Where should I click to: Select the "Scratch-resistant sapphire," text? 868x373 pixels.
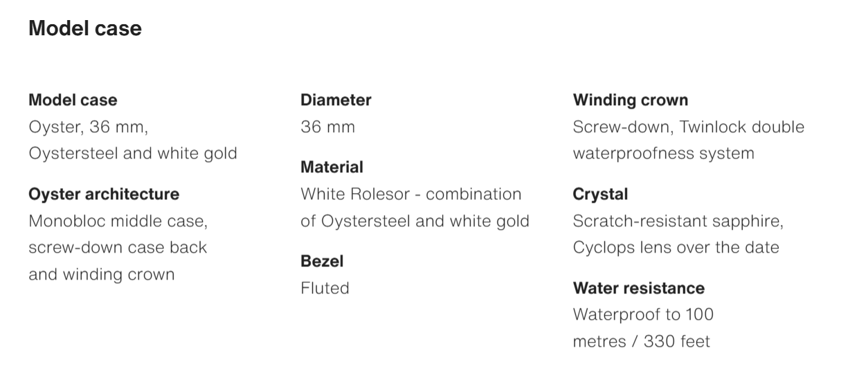pyautogui.click(x=678, y=221)
